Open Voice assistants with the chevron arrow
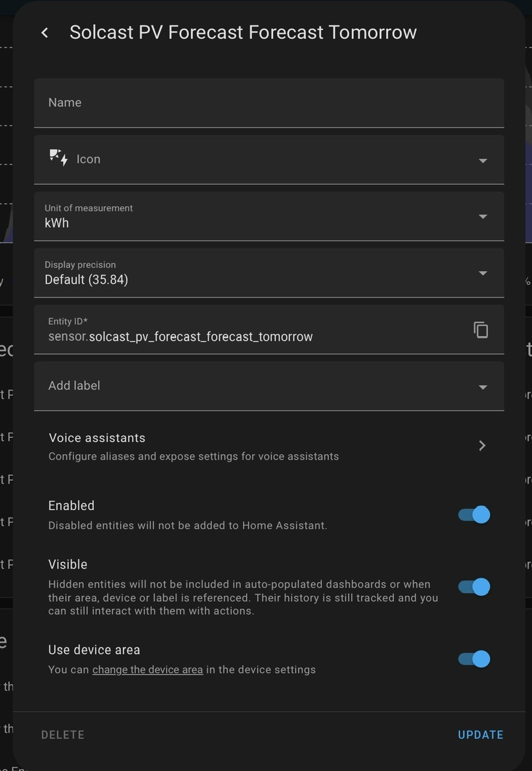This screenshot has width=532, height=771. point(482,446)
